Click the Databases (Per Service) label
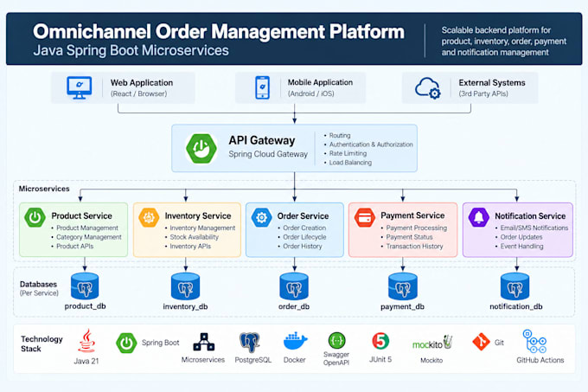The height and width of the screenshot is (392, 588). [39, 288]
